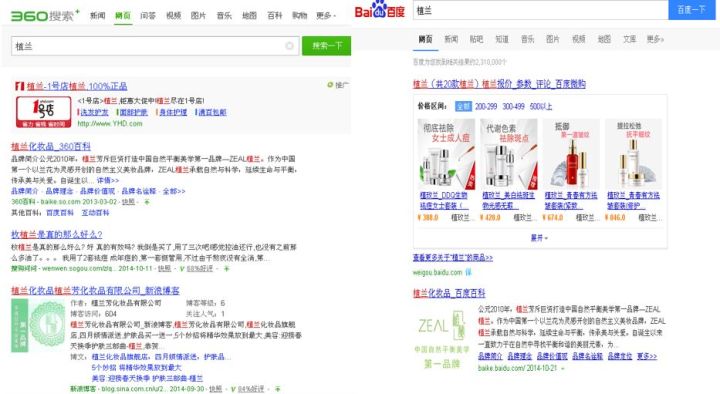This screenshot has height=394, width=720.
Task: Filter prices by 500以上
Action: pos(541,106)
